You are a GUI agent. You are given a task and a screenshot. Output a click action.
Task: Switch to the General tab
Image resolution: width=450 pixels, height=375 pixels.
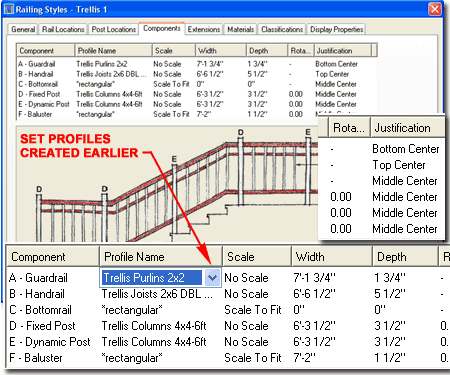[x=23, y=29]
